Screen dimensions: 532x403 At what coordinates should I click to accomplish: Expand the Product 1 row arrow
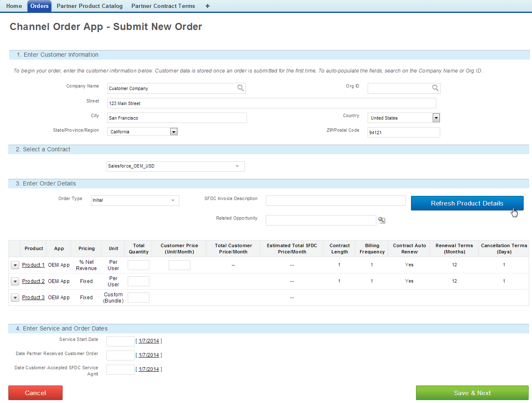15,265
